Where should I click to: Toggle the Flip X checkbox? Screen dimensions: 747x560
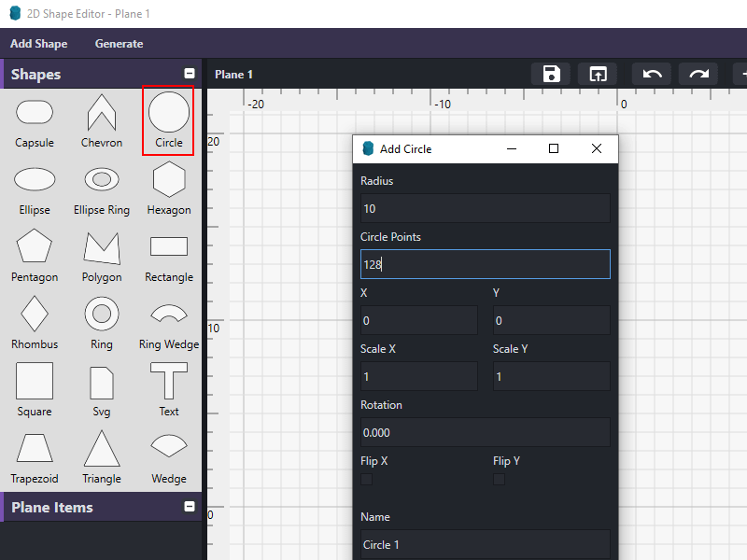[x=366, y=479]
